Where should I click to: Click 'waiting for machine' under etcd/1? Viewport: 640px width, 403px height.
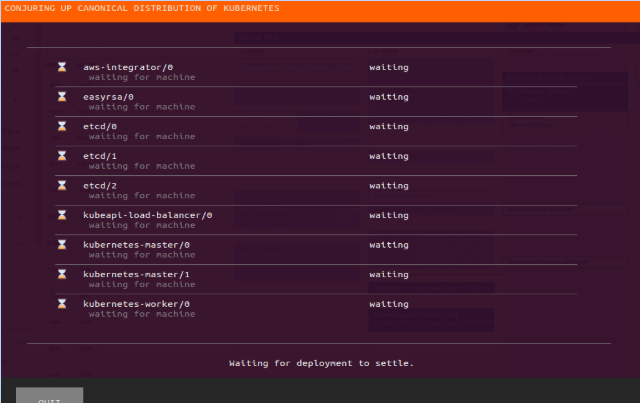[x=142, y=166]
